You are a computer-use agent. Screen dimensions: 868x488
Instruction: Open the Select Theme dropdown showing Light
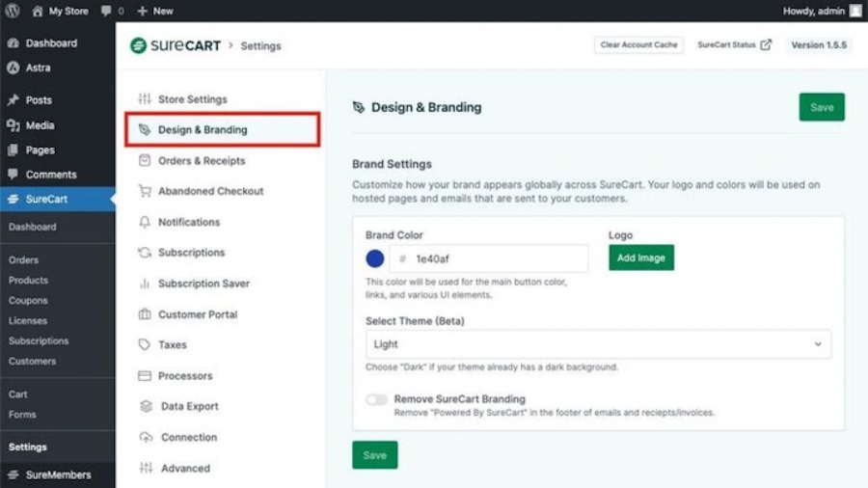click(598, 344)
